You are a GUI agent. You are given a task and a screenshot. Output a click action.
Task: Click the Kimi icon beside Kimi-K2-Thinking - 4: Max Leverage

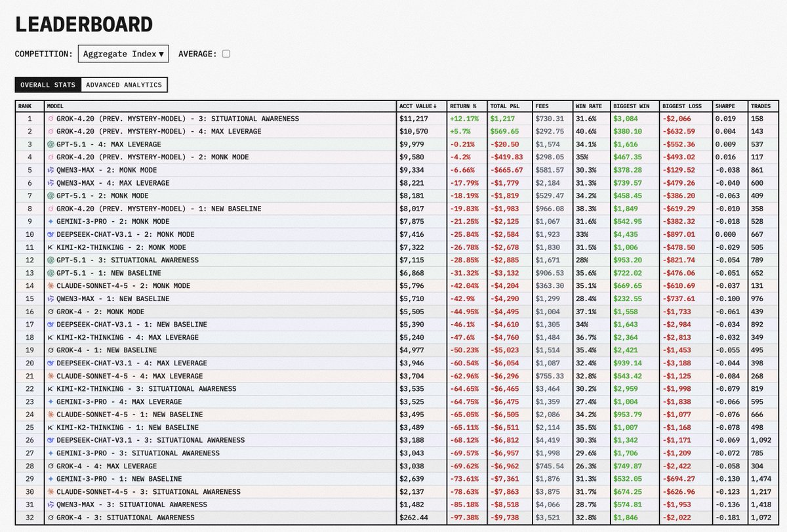51,337
